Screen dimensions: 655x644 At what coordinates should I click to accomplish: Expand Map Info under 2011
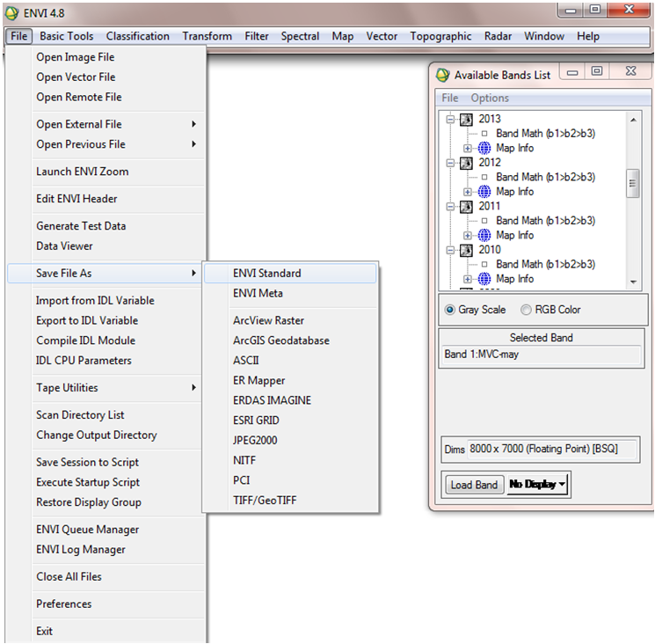[468, 236]
